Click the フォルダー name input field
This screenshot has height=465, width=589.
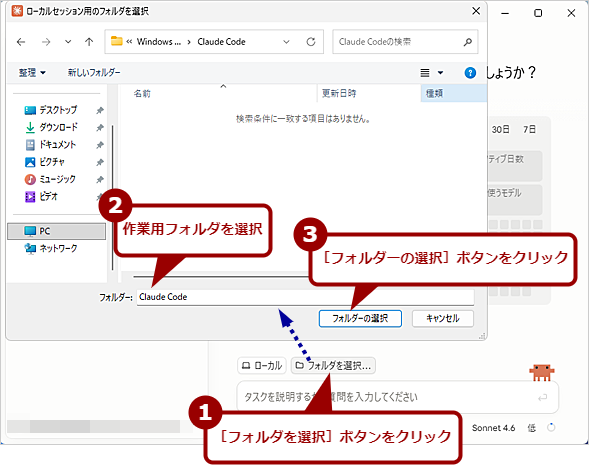305,297
